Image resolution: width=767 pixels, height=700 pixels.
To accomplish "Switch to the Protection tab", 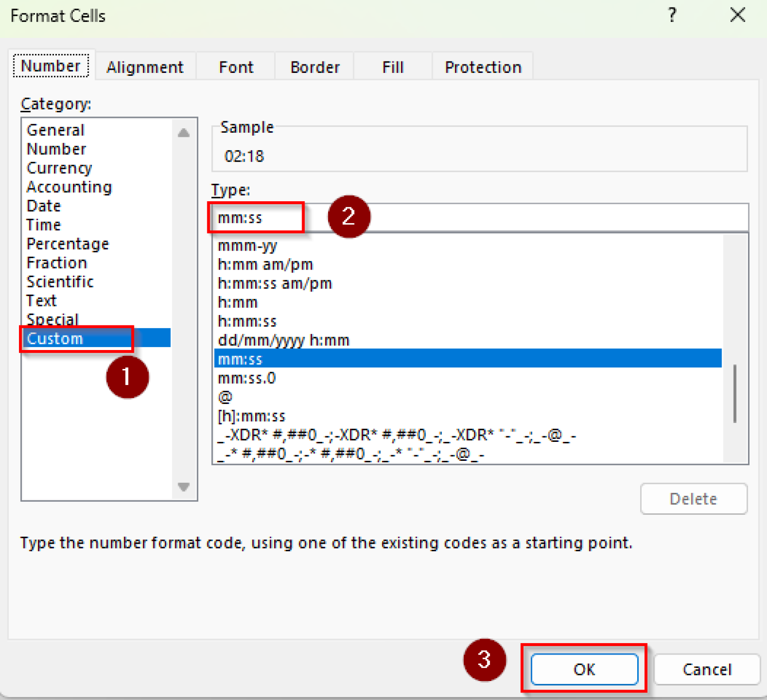I will pyautogui.click(x=482, y=66).
